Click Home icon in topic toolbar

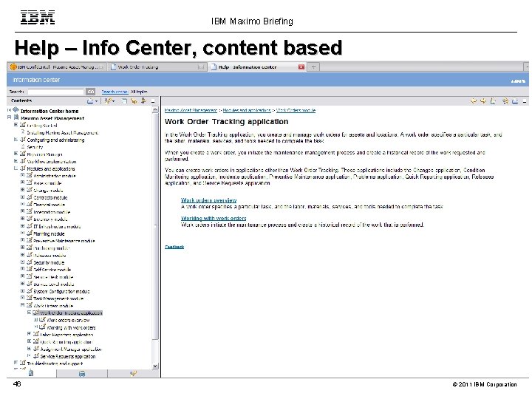(494, 100)
